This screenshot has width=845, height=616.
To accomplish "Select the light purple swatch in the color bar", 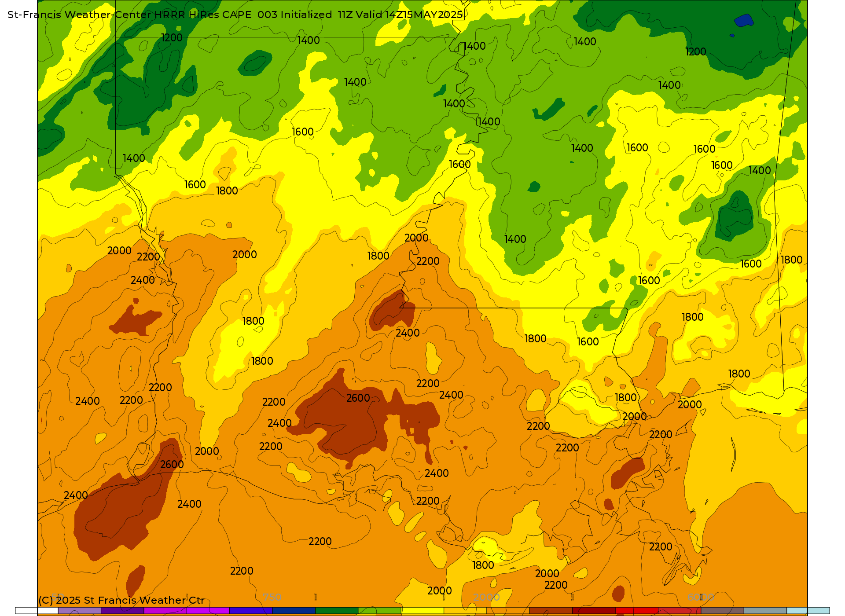I will (x=80, y=611).
